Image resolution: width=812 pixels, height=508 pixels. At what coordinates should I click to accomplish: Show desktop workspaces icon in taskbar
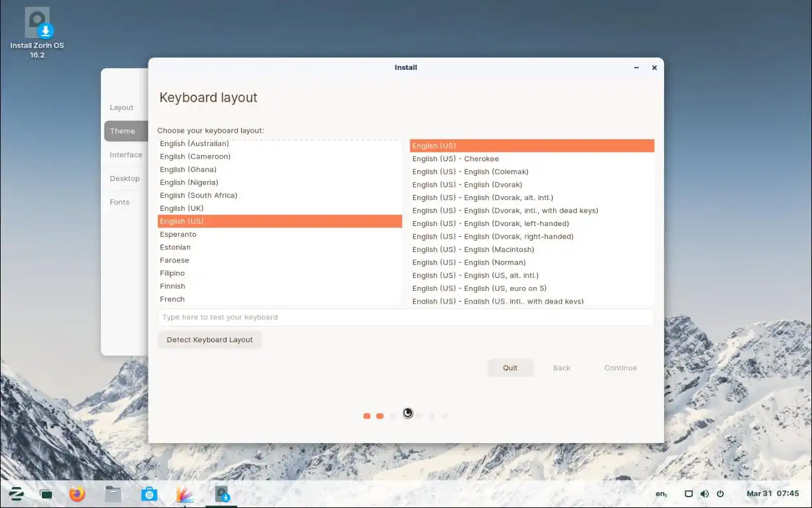[46, 494]
